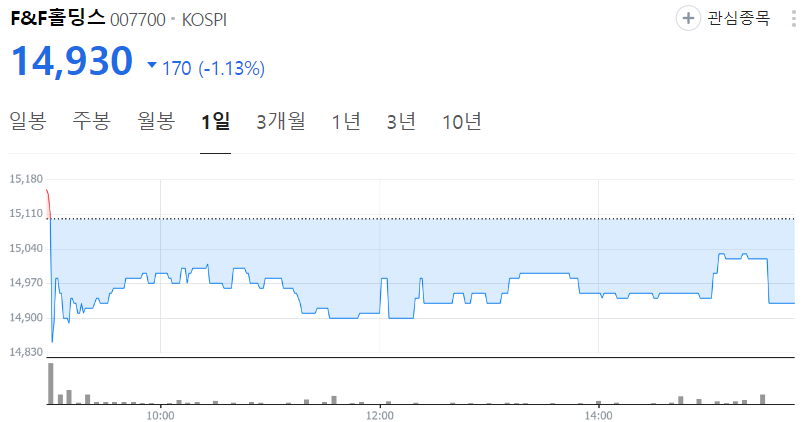Open the three-dot more options menu

794,19
